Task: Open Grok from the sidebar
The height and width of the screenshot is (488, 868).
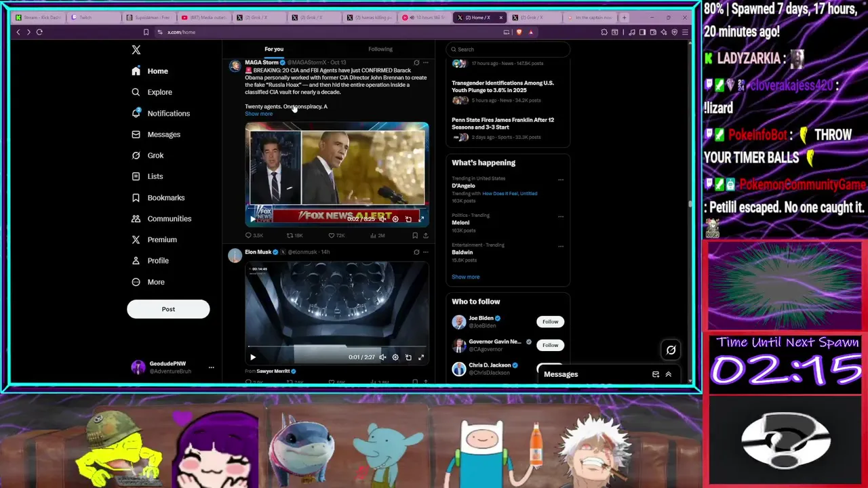Action: (x=148, y=155)
